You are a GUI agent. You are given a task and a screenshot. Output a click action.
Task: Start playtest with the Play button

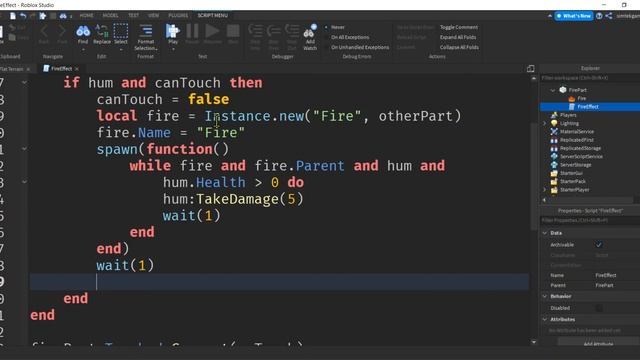click(173, 31)
